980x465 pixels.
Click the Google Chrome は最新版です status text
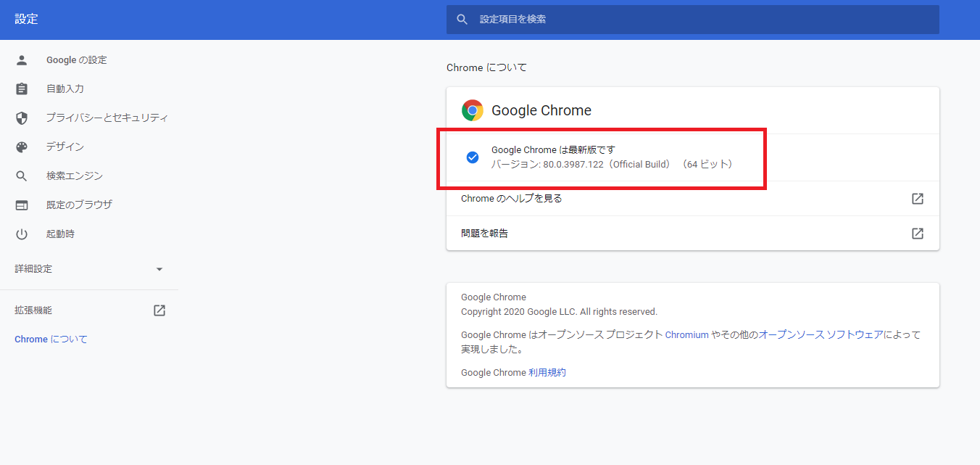[553, 150]
